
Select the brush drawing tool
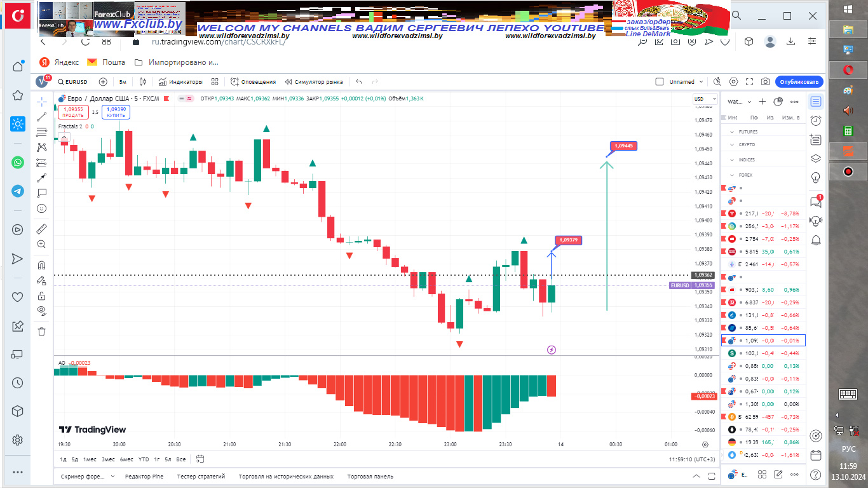[x=41, y=177]
